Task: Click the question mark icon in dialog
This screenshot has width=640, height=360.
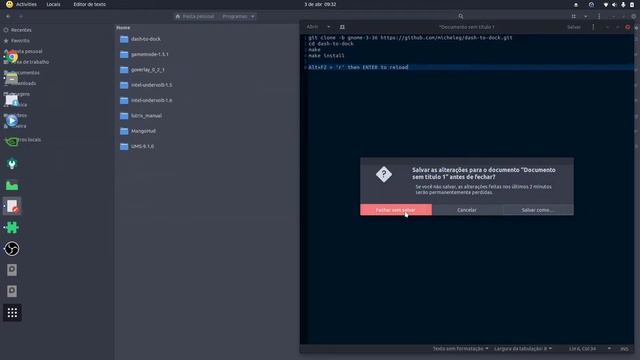Action: point(384,174)
